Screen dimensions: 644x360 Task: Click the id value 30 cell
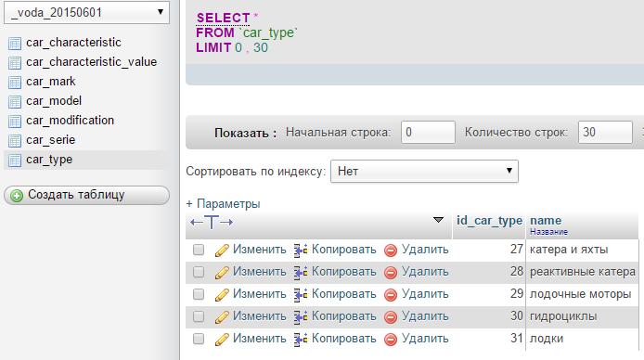(517, 315)
